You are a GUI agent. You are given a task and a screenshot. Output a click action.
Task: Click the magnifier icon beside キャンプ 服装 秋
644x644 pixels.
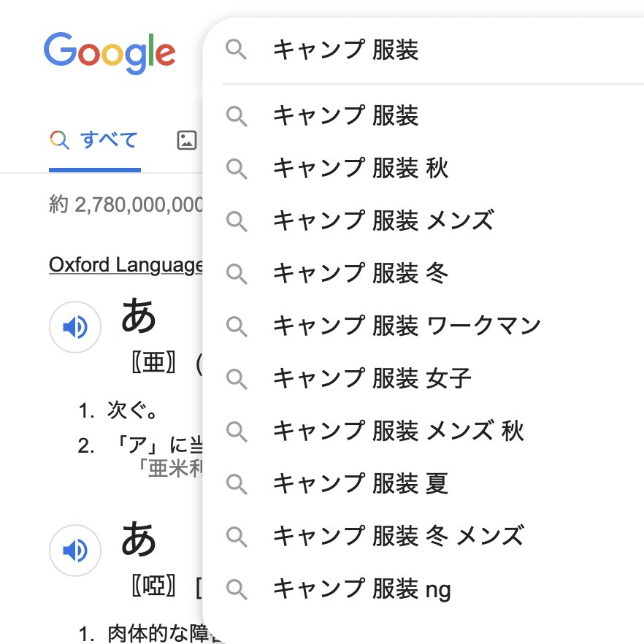click(x=237, y=169)
